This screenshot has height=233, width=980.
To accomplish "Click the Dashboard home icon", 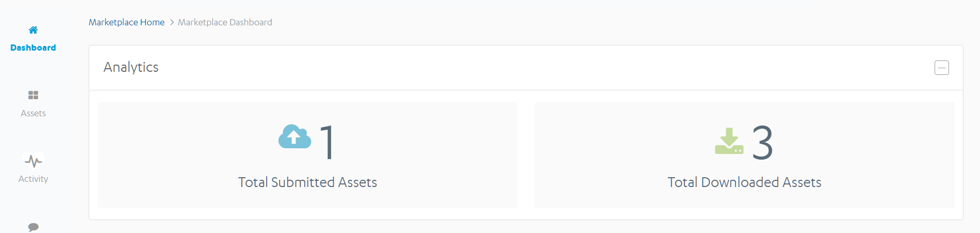I will point(33,30).
